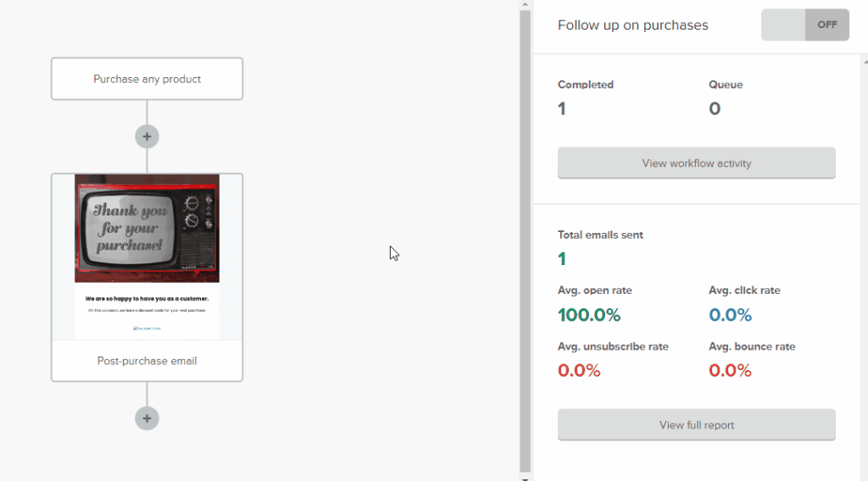Click the Post-purchase email label

pyautogui.click(x=147, y=361)
